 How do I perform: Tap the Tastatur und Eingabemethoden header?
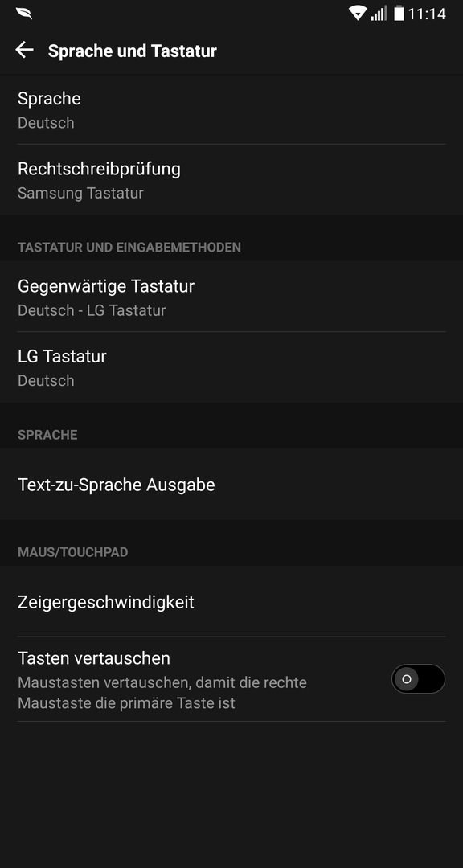pyautogui.click(x=129, y=247)
